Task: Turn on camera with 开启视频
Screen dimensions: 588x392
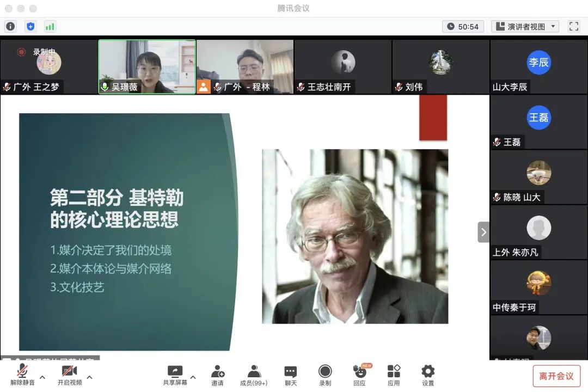Action: (70, 375)
